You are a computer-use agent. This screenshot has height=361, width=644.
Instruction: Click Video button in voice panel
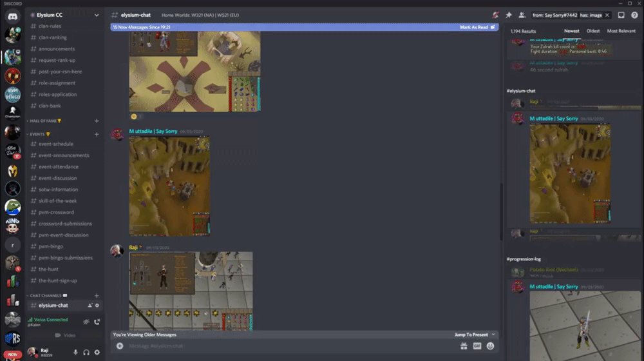(x=65, y=335)
